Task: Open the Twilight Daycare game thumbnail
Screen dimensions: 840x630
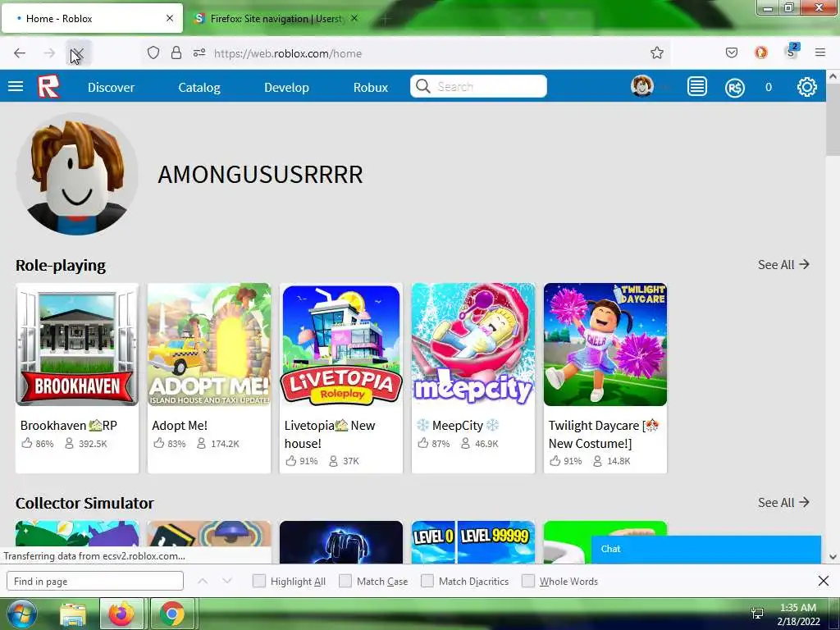Action: (x=605, y=345)
